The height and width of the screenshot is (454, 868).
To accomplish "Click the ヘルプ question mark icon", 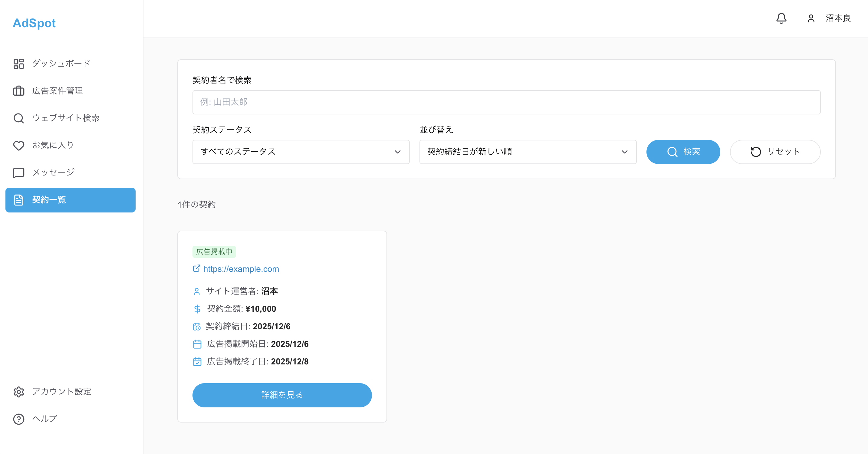I will (18, 419).
